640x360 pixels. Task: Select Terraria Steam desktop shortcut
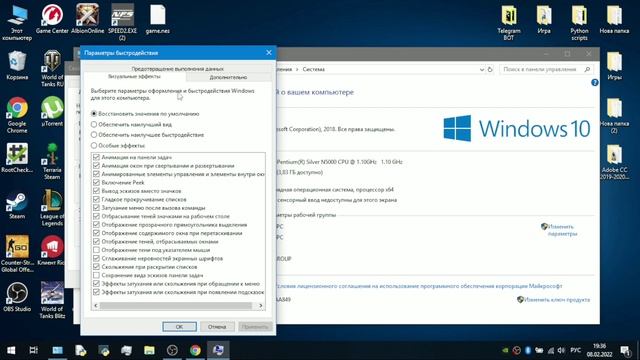[52, 161]
